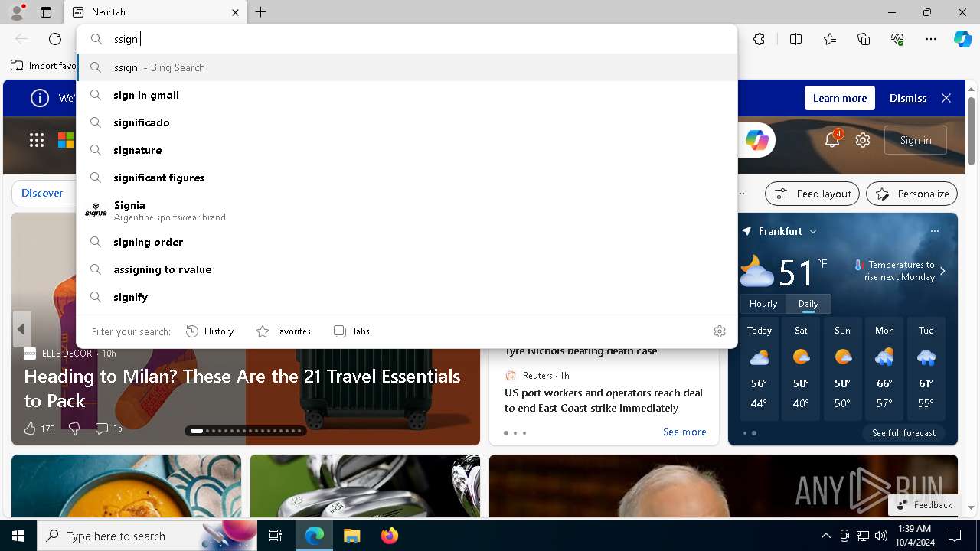Filter search by History
This screenshot has width=980, height=551.
(210, 331)
